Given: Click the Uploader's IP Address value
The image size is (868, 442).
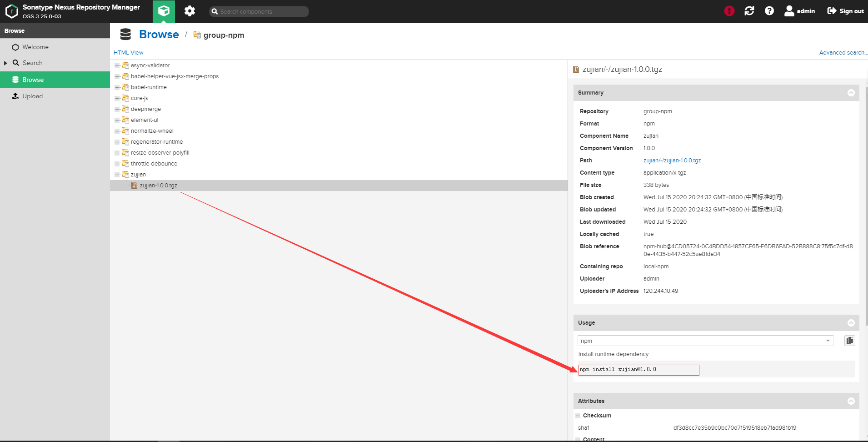Looking at the screenshot, I should pos(661,291).
